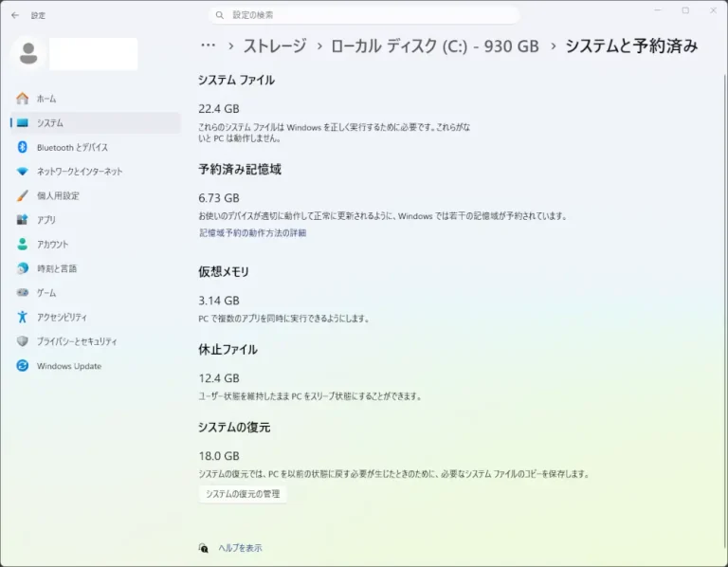Click the back arrow icon
This screenshot has width=728, height=567.
[15, 15]
